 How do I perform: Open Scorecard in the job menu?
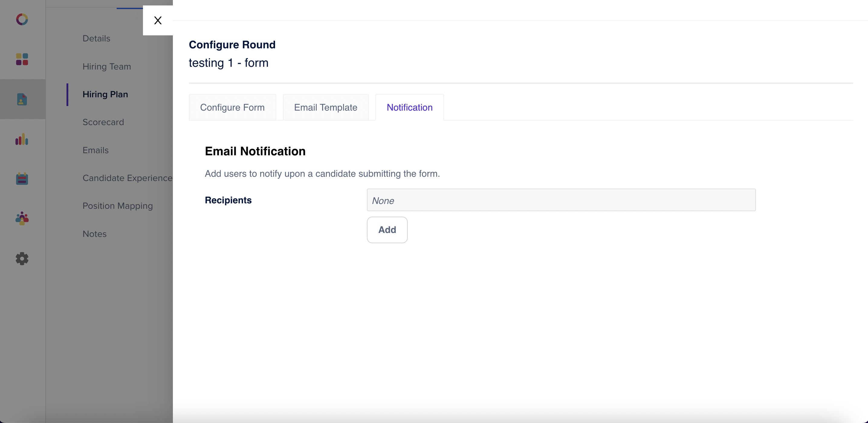click(103, 122)
